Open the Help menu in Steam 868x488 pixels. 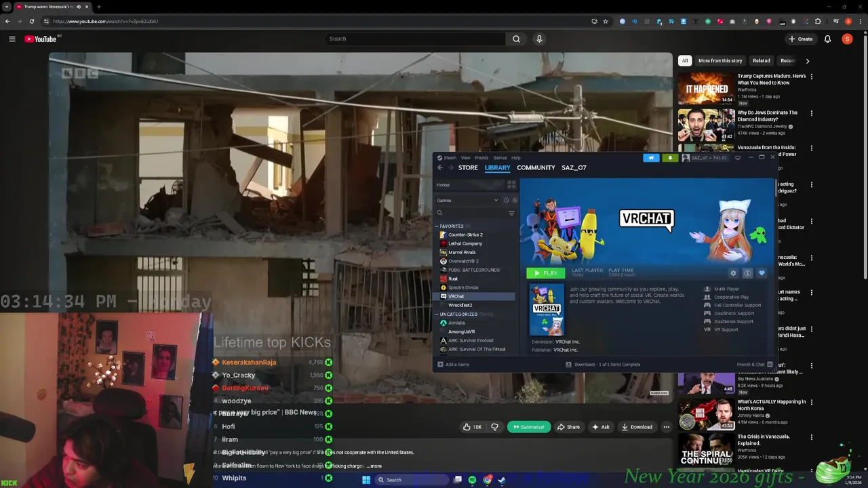click(x=516, y=158)
